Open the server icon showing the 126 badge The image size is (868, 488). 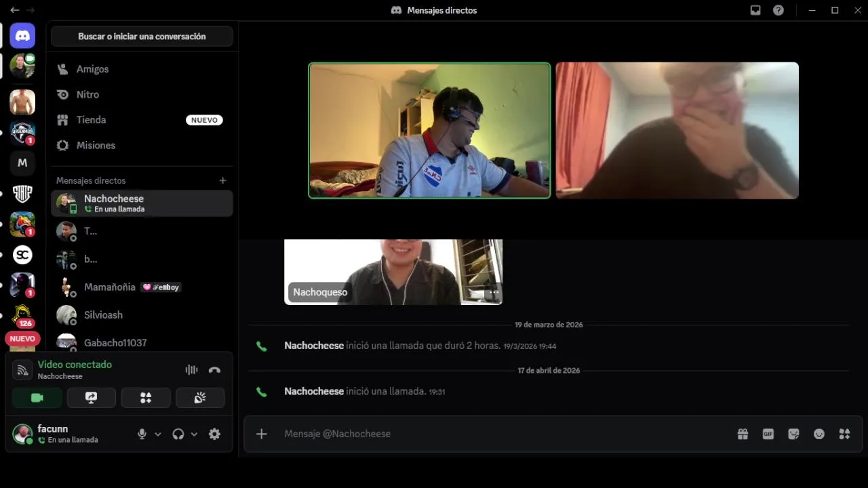coord(22,316)
